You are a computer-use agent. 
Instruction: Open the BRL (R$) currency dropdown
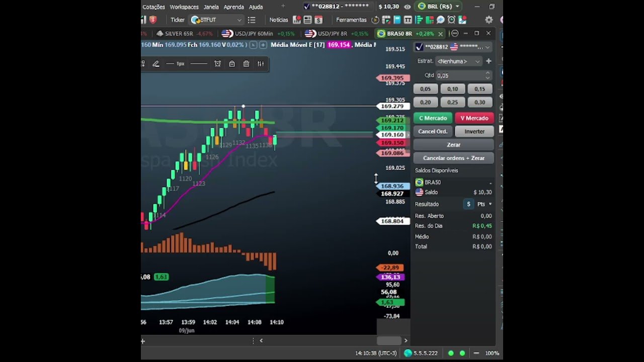click(439, 7)
